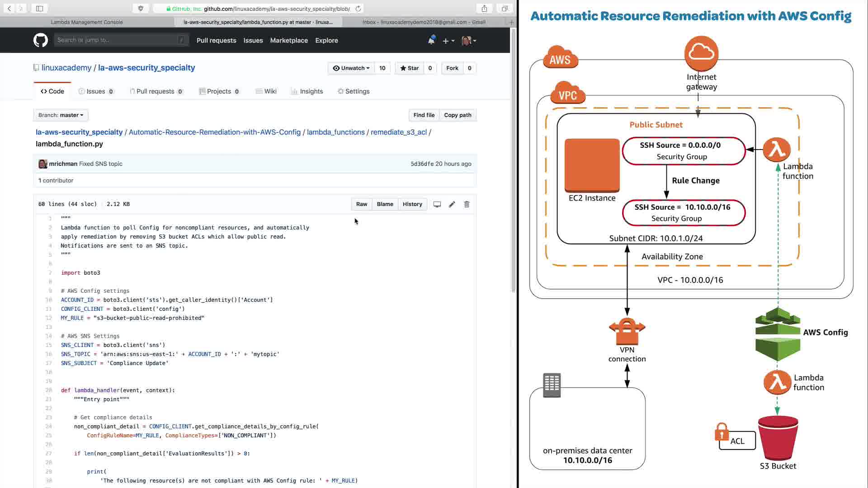The width and height of the screenshot is (868, 488).
Task: Click the privacy shield icon
Action: [141, 9]
